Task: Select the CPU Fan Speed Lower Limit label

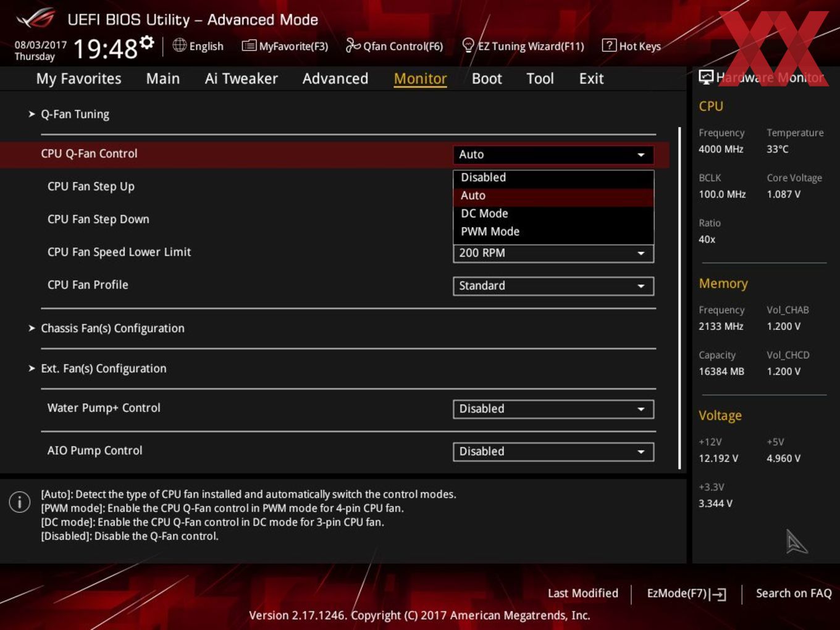Action: click(119, 252)
